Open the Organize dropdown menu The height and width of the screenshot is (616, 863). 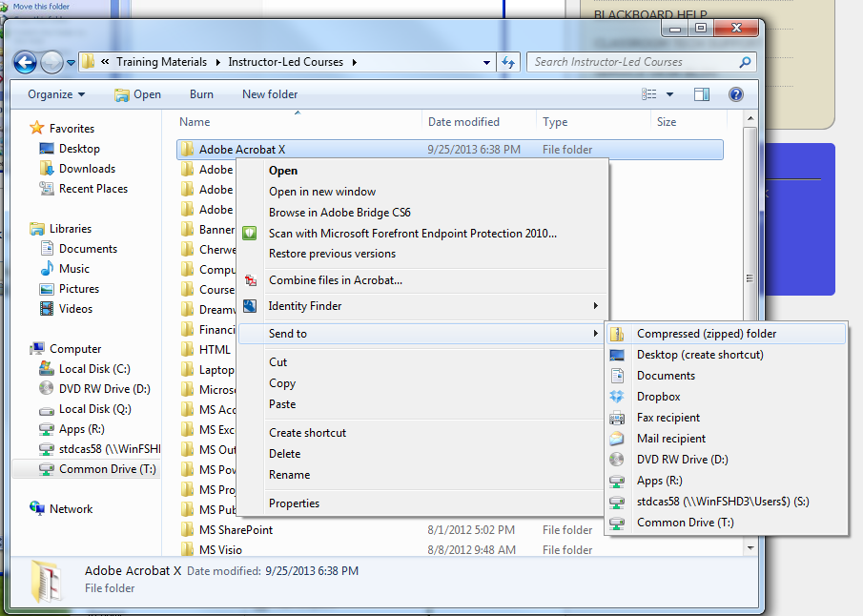tap(56, 94)
